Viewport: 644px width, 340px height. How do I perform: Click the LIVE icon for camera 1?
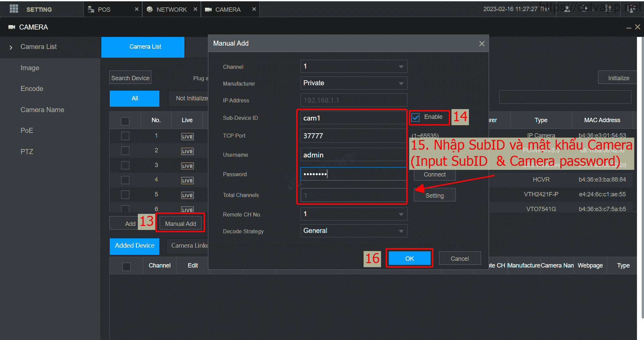(187, 137)
